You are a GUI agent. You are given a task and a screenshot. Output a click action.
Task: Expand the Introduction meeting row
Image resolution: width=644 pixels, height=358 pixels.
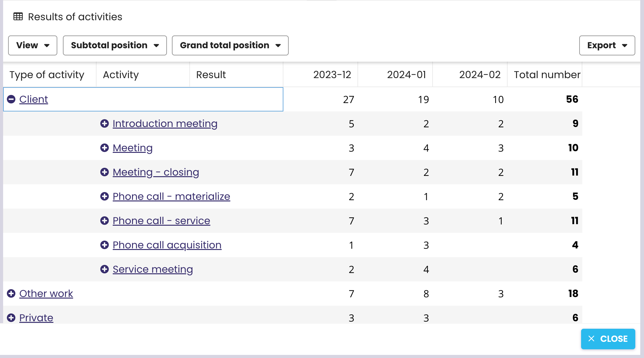click(x=105, y=124)
